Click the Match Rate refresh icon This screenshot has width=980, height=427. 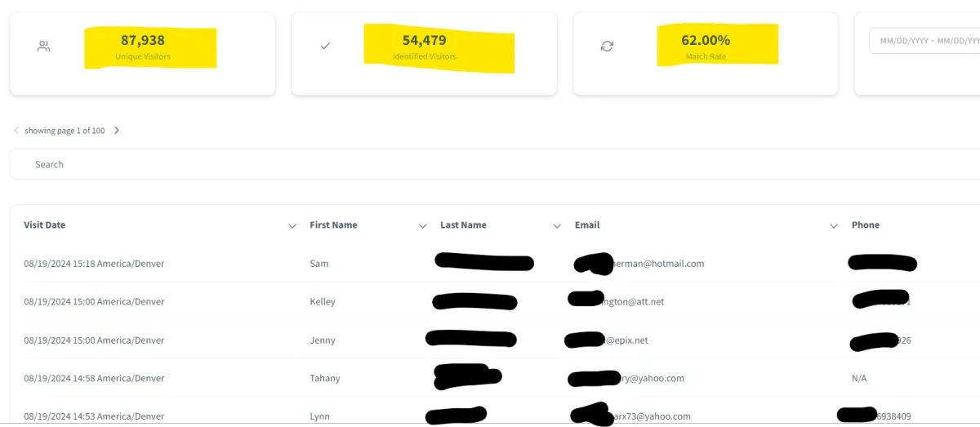click(607, 47)
